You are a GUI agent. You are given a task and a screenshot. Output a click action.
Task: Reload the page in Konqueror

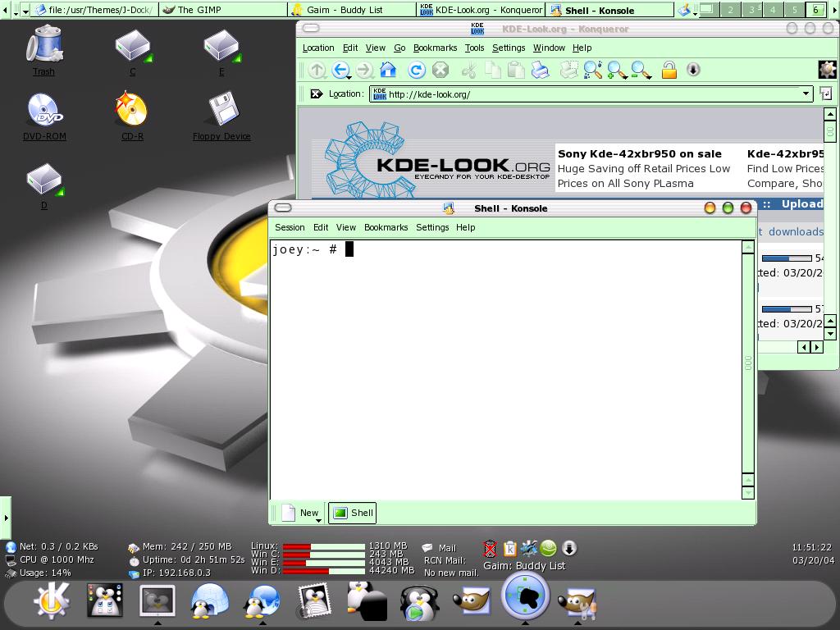[x=416, y=71]
